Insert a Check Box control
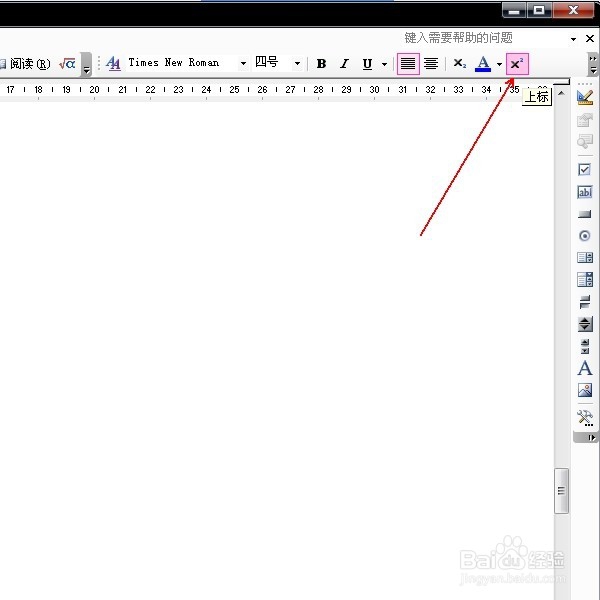 (585, 170)
